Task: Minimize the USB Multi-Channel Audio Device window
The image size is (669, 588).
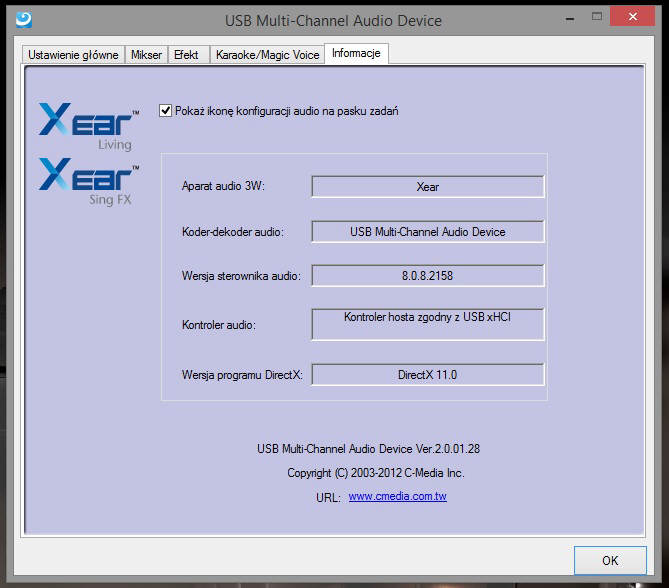Action: [x=570, y=19]
